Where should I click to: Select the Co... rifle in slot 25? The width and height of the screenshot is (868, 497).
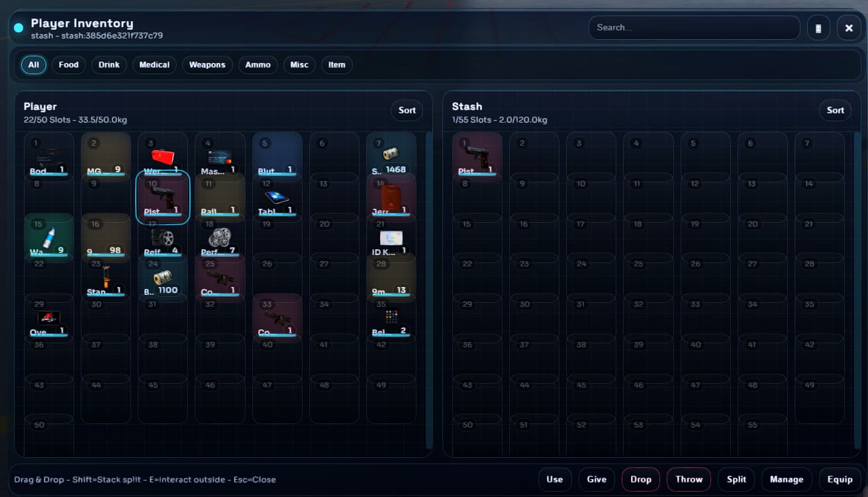[x=220, y=278]
